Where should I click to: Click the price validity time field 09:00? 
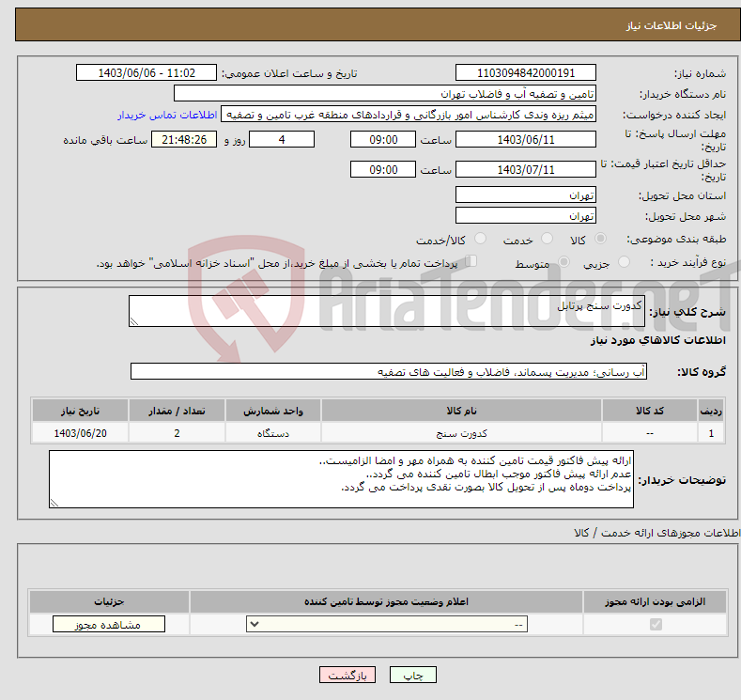(x=383, y=169)
